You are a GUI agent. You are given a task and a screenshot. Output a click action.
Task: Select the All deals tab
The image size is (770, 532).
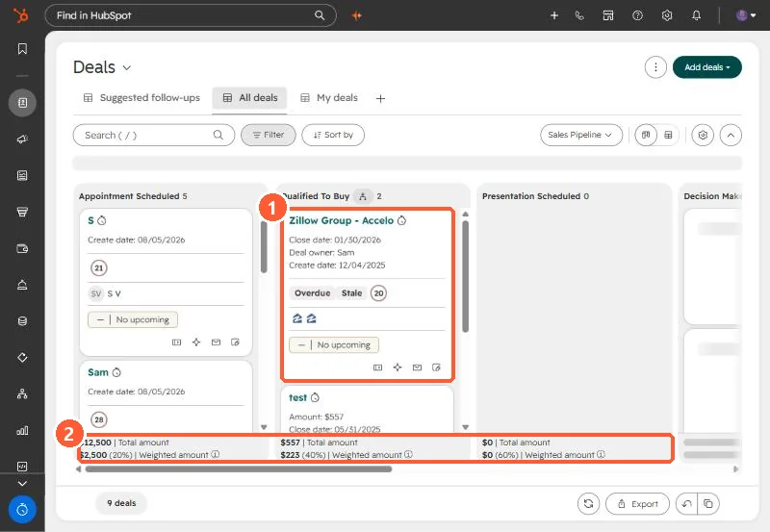coord(249,98)
